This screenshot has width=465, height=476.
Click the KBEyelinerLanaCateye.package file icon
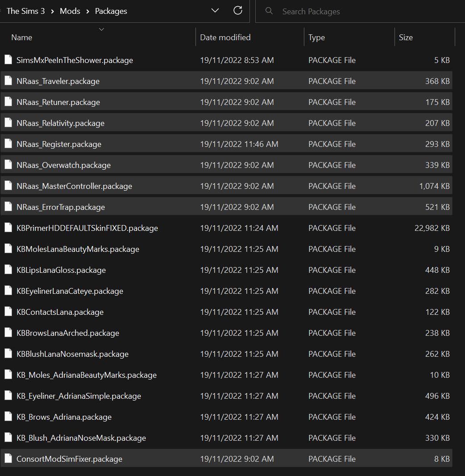click(x=8, y=291)
